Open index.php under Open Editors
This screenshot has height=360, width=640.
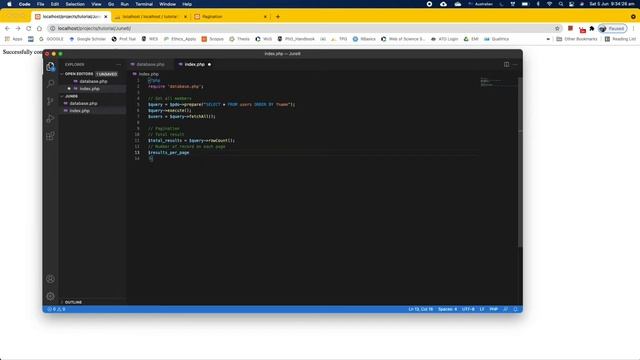(x=89, y=89)
